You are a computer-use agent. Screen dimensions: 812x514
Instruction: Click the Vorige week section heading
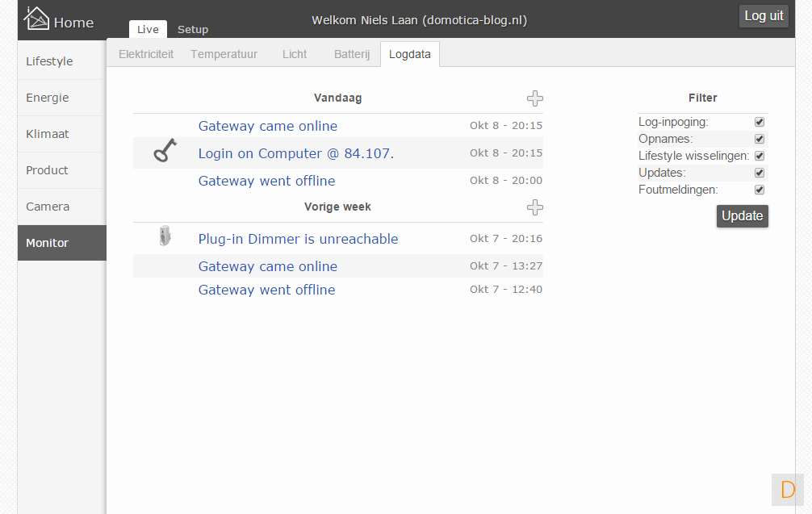point(337,207)
